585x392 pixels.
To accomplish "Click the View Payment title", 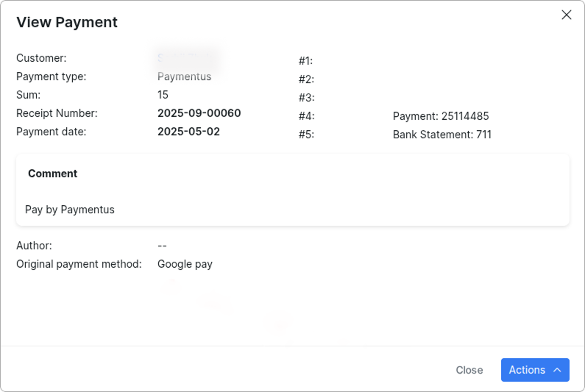I will point(67,22).
